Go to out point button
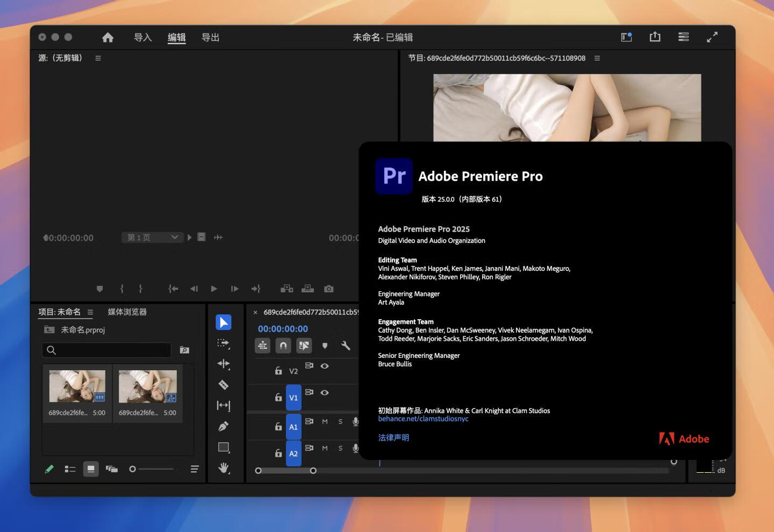 point(256,289)
